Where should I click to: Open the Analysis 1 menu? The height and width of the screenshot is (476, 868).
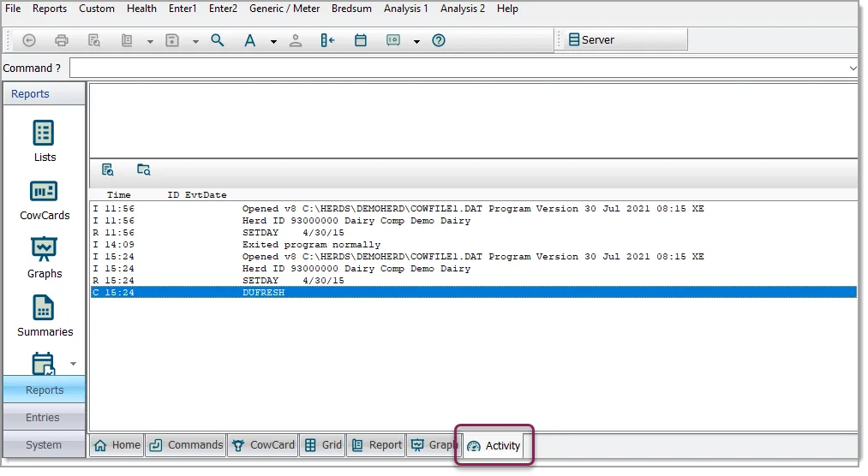(406, 9)
